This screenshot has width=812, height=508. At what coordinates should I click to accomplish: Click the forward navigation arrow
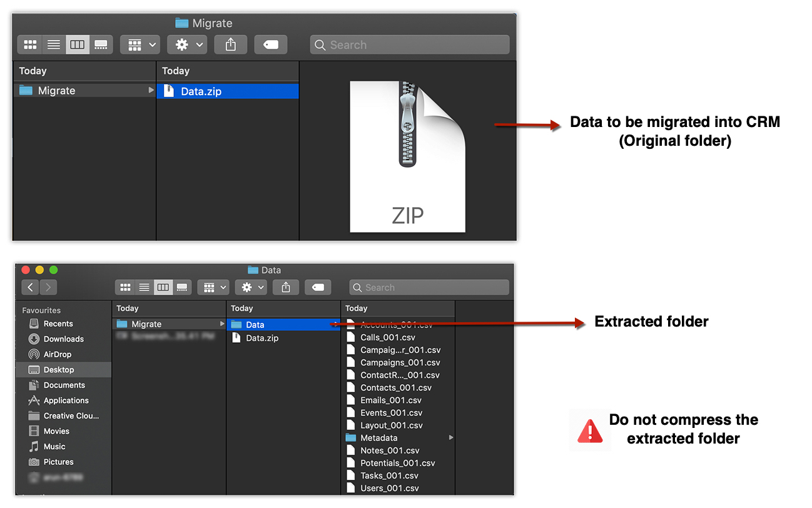point(48,287)
